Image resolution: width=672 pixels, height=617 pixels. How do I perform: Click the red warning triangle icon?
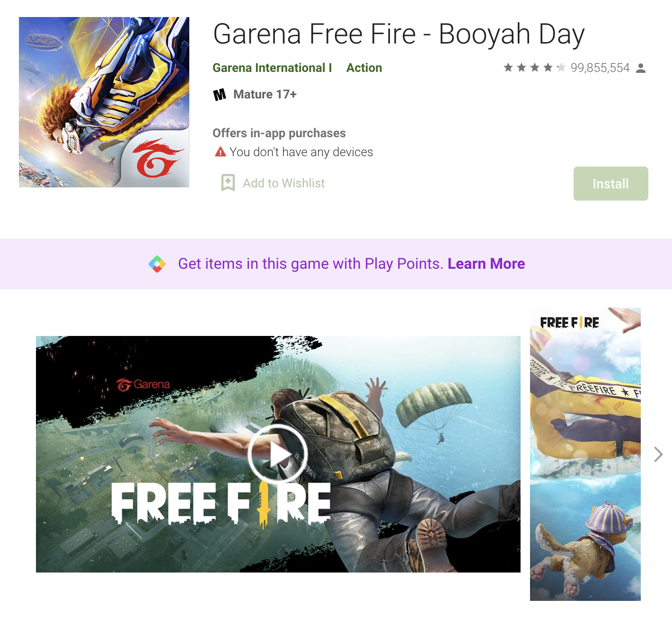point(220,152)
